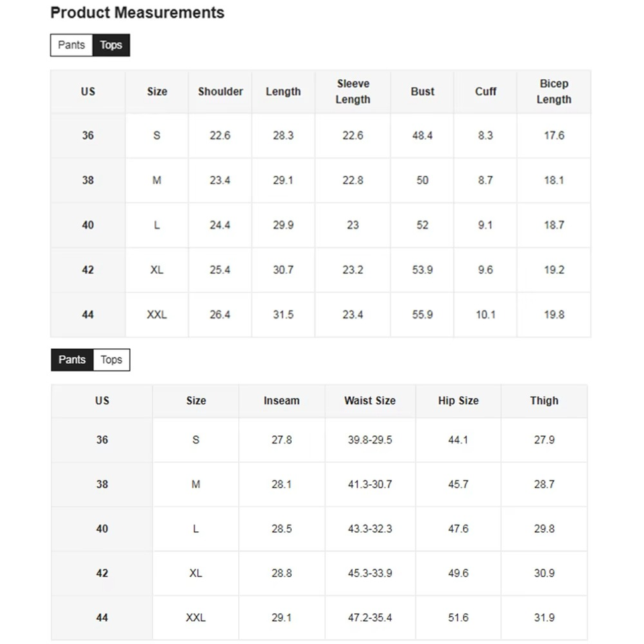644x644 pixels.
Task: Select the 51.6 hip size cell
Action: [x=458, y=618]
